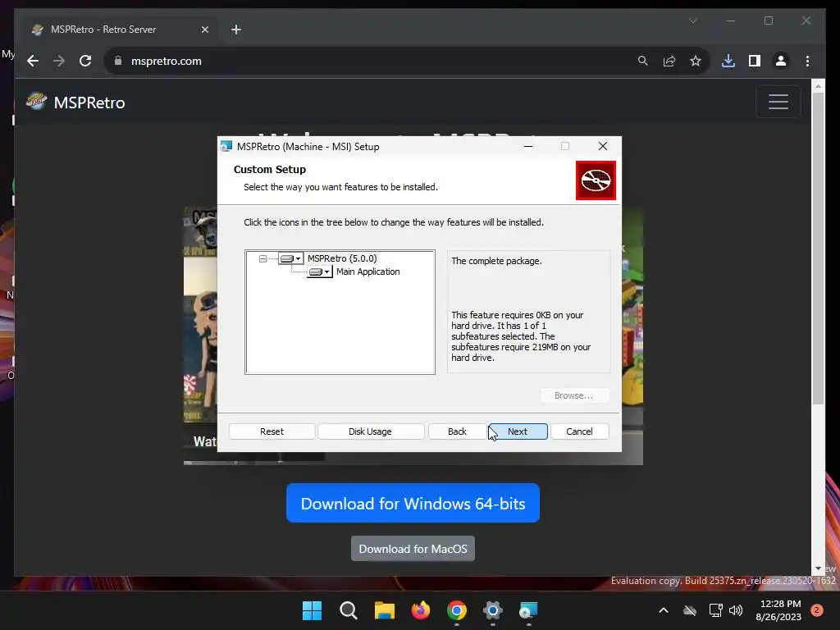Open the MSPRetro site hamburger menu

point(778,102)
